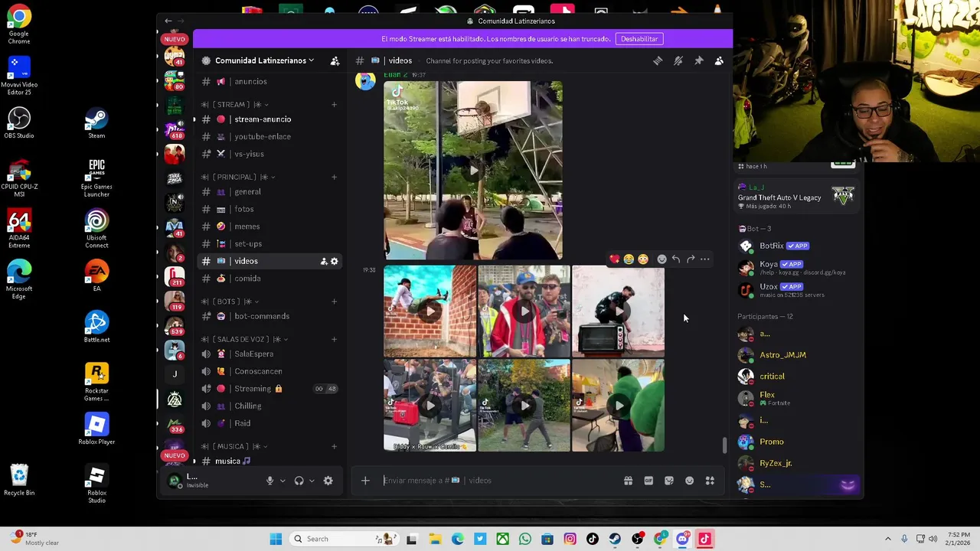Open headphone output options arrow
Viewport: 980px width, 551px height.
pyautogui.click(x=312, y=481)
